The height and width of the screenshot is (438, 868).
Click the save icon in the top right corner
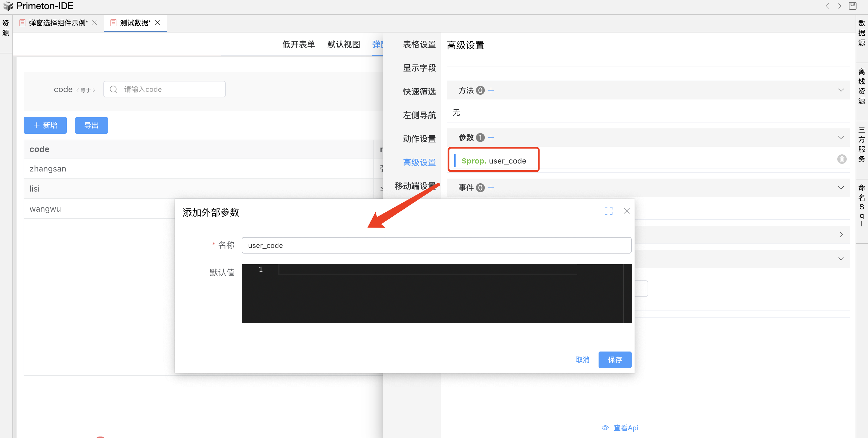coord(852,6)
